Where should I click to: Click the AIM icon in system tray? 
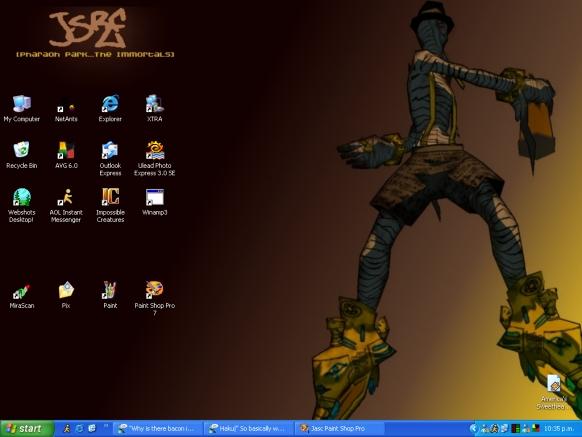[494, 428]
